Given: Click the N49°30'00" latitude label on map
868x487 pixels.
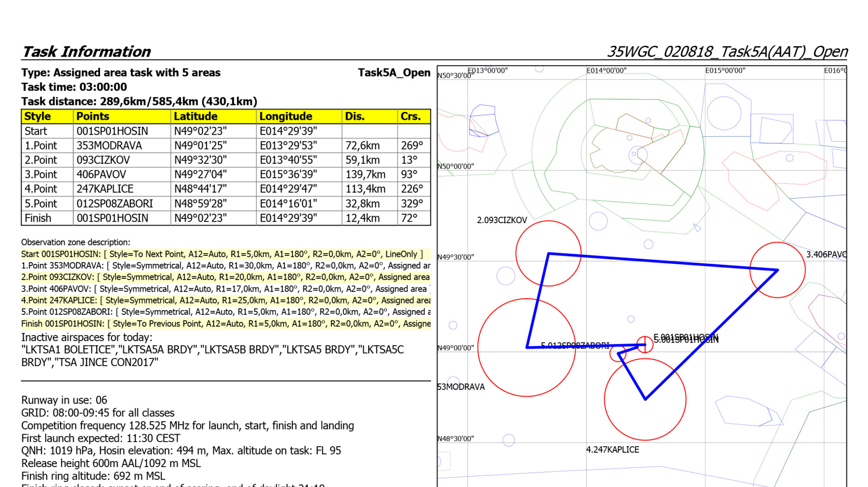Looking at the screenshot, I should [x=455, y=257].
